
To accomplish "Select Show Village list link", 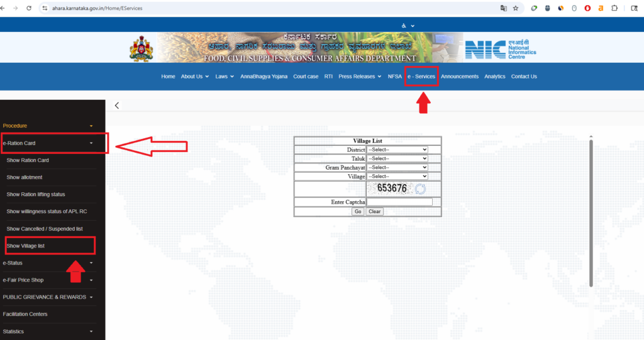I will click(26, 246).
